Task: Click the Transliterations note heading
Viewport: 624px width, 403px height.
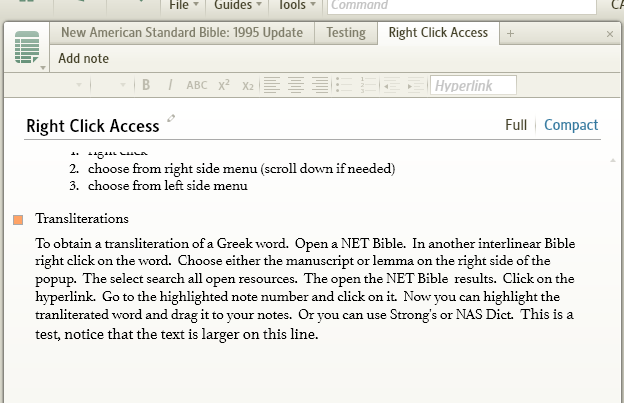Action: point(82,219)
